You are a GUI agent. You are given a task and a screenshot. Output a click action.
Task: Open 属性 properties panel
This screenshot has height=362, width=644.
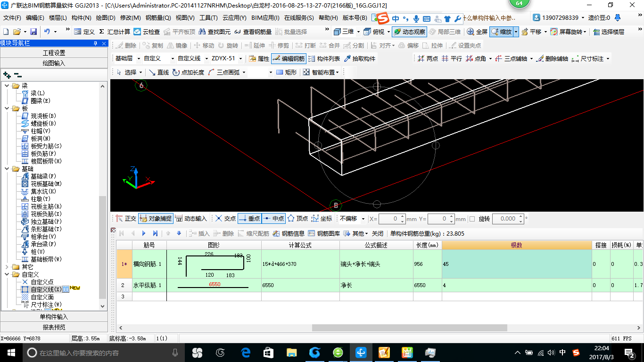[x=259, y=59]
